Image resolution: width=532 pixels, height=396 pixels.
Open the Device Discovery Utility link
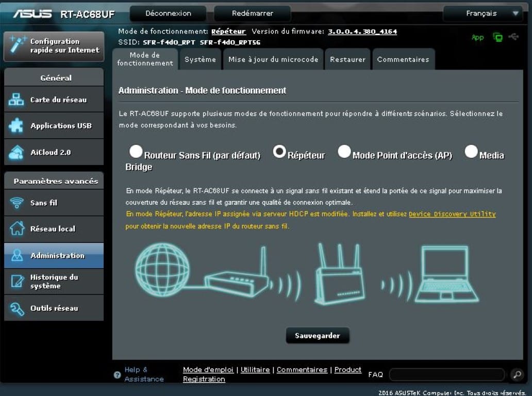click(x=452, y=214)
